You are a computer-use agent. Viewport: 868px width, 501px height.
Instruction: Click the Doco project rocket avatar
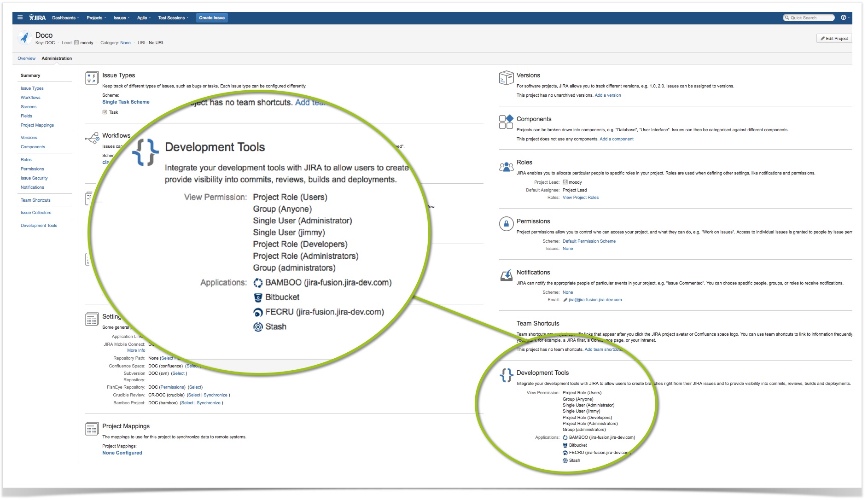(x=24, y=38)
